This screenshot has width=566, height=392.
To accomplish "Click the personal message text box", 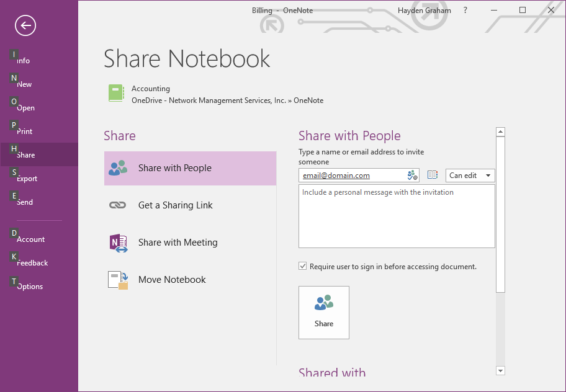I will tap(397, 216).
